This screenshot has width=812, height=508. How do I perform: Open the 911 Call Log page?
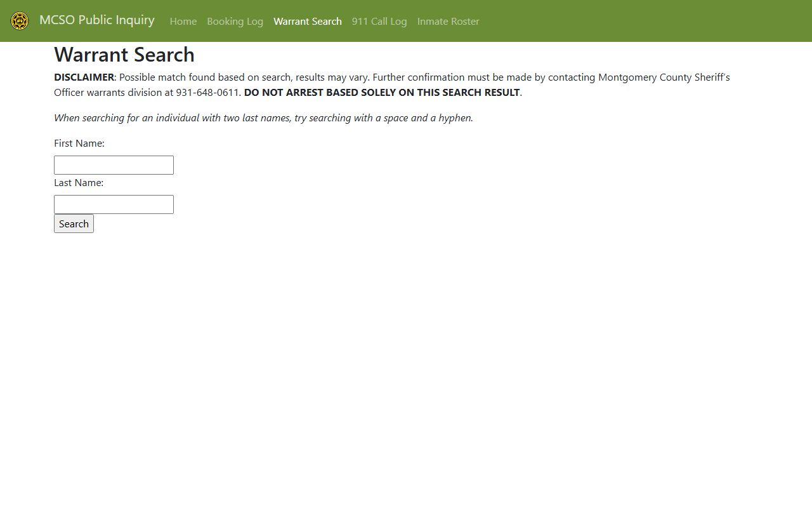[379, 22]
